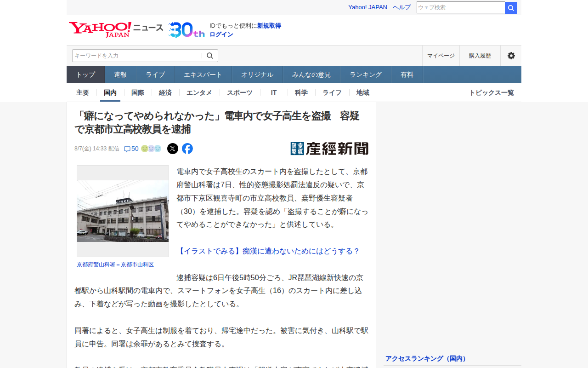Screen dimensions: 588x368
Task: Open the 国内 category
Action: point(110,92)
